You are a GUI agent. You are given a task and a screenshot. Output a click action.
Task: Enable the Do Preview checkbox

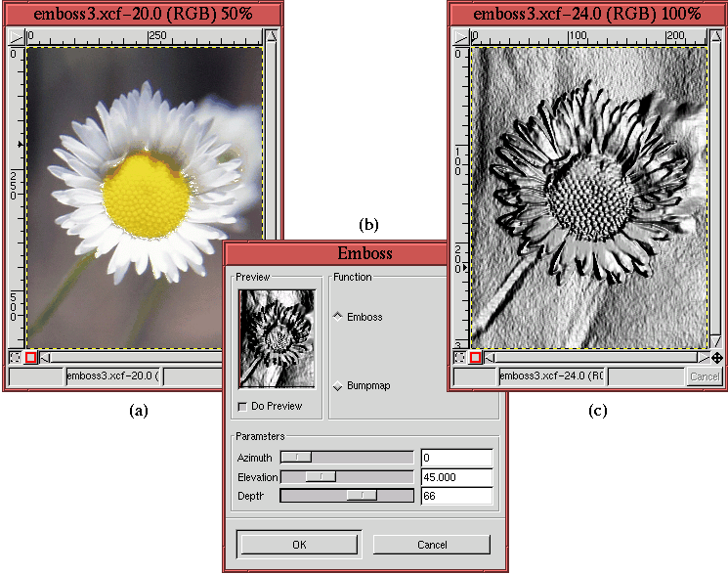(243, 406)
